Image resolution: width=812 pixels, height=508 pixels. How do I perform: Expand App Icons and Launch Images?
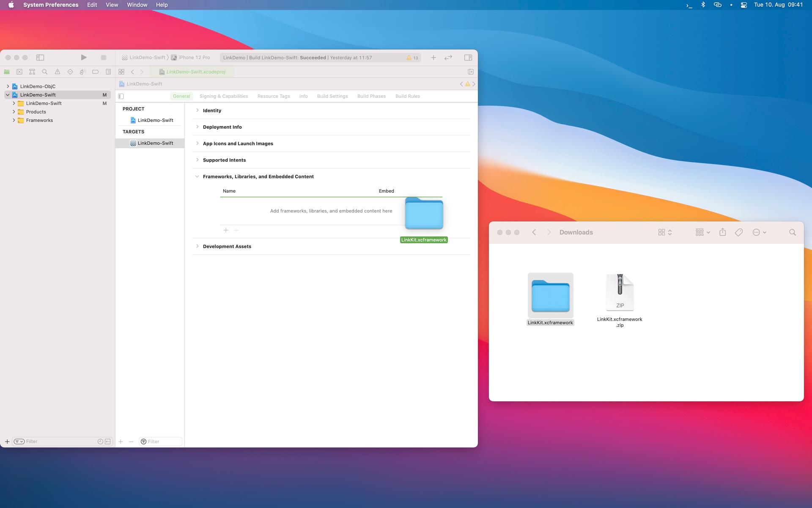pos(197,144)
